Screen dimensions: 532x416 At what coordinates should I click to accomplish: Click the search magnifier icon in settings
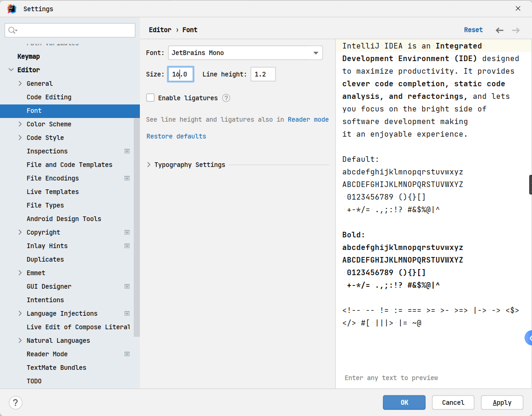click(x=12, y=30)
